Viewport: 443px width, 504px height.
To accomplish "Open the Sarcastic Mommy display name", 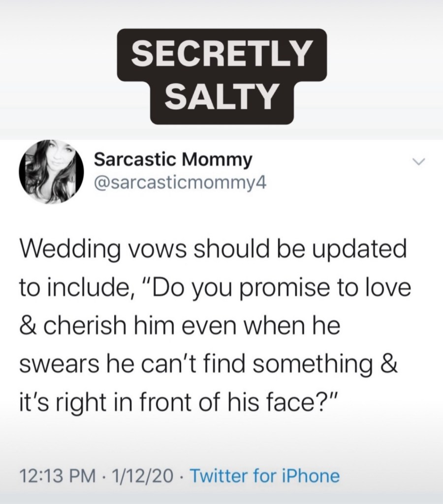I will [173, 159].
